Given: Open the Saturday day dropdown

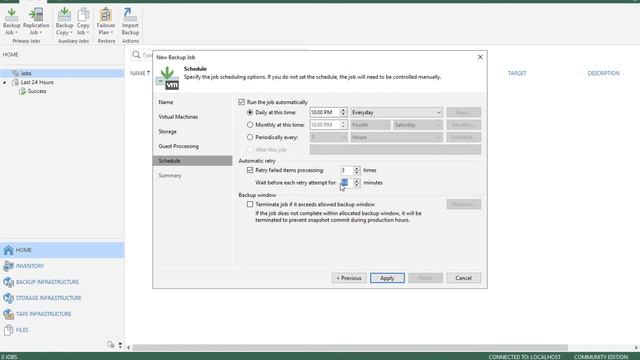Looking at the screenshot, I should (x=418, y=124).
